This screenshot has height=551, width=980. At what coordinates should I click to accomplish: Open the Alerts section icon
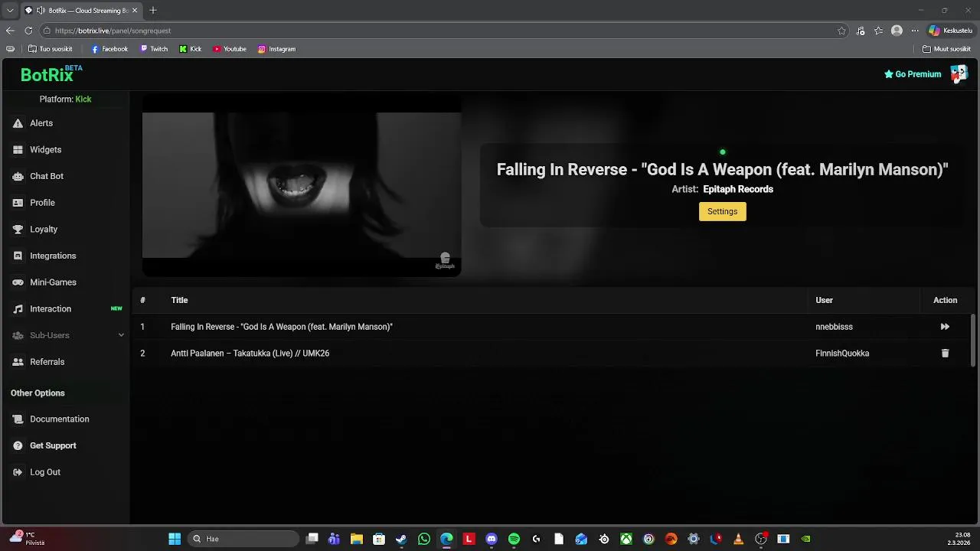tap(18, 123)
